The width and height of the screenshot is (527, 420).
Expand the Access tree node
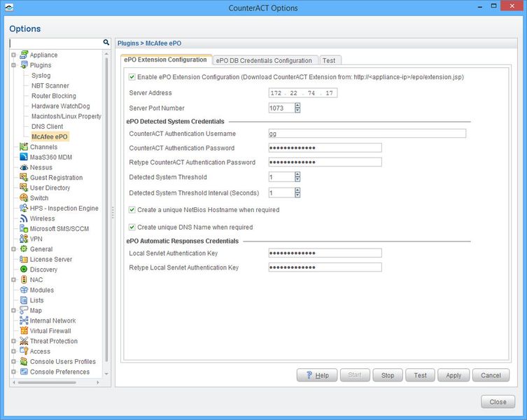click(13, 351)
